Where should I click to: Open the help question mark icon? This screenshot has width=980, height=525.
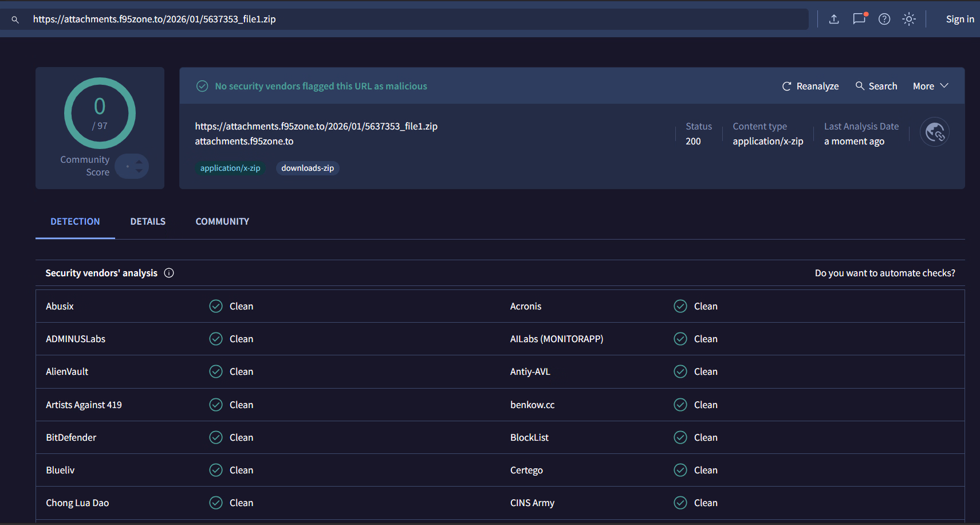884,19
